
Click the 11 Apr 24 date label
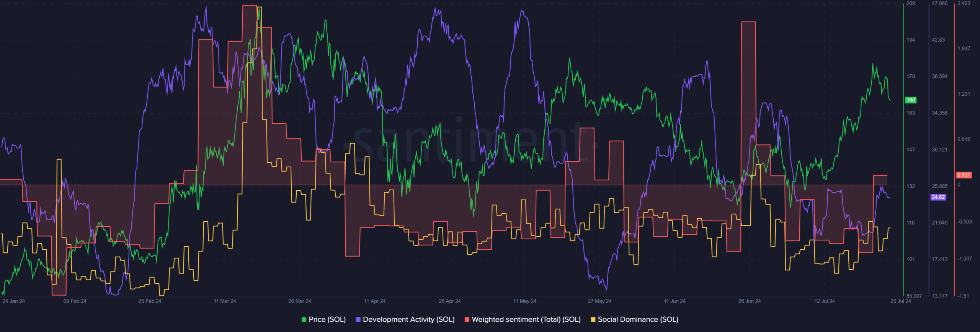tap(375, 301)
